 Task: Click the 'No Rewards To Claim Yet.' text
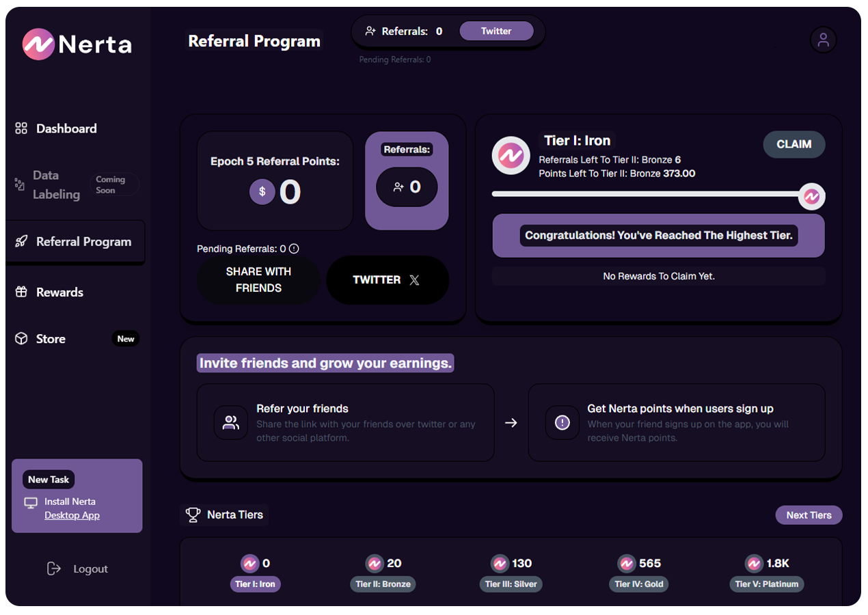(x=659, y=277)
